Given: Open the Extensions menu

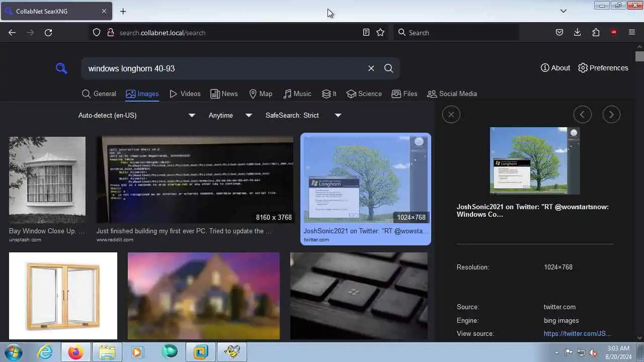Looking at the screenshot, I should coord(596,32).
